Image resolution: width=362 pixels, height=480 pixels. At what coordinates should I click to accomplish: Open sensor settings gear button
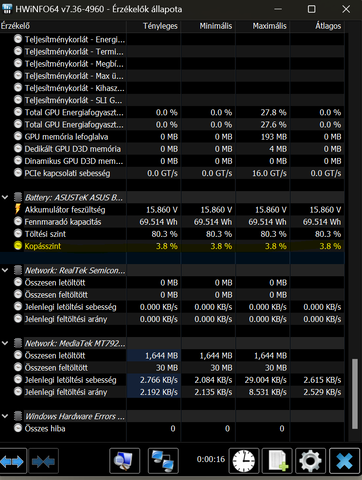tap(310, 461)
